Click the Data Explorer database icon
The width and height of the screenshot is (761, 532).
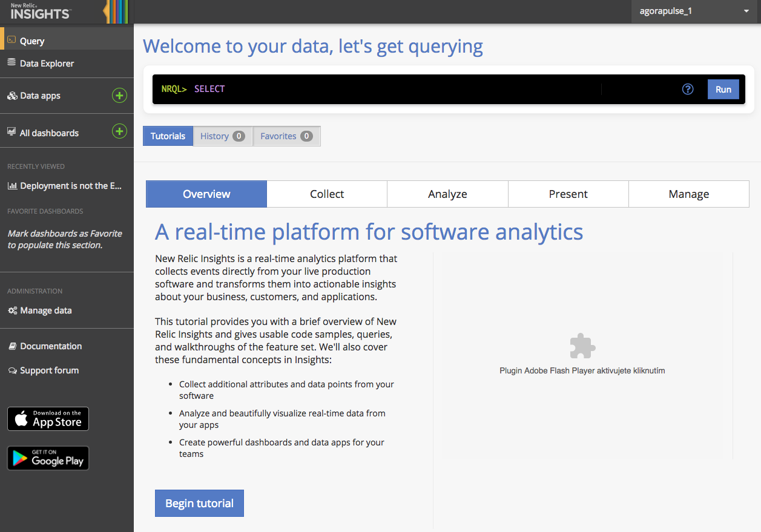click(12, 62)
